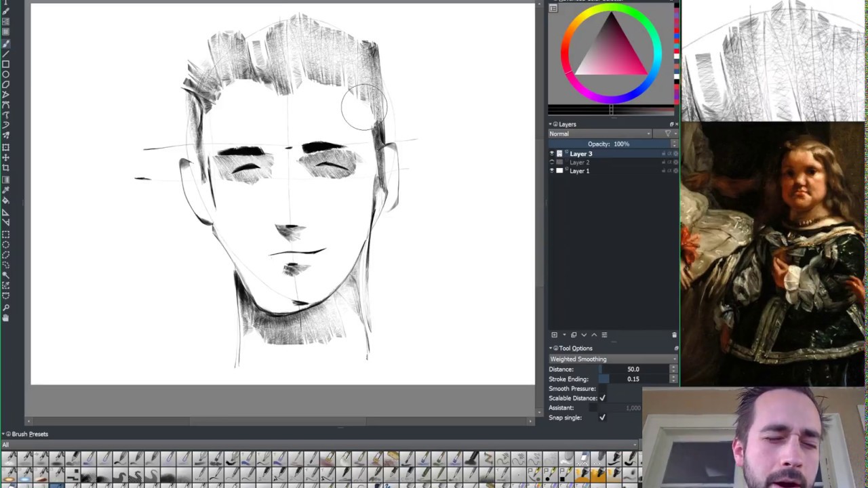The height and width of the screenshot is (488, 868).
Task: Step the Distance value spinner
Action: (673, 369)
